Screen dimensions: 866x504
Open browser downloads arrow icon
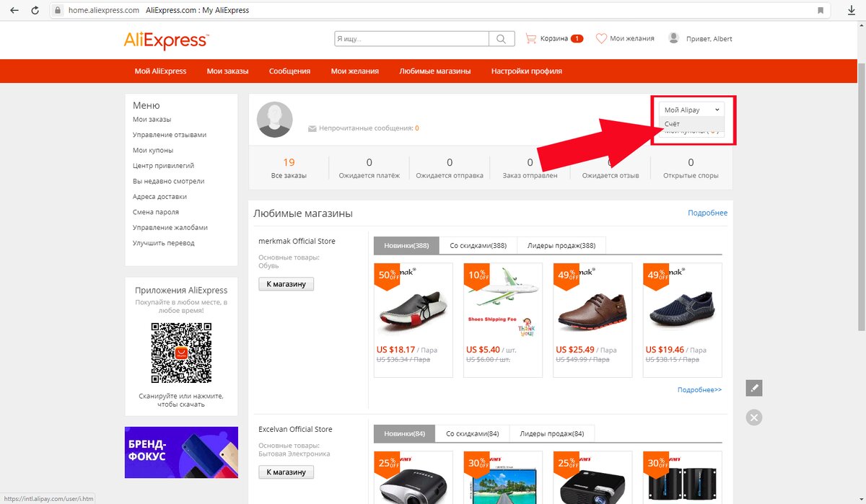pyautogui.click(x=850, y=10)
